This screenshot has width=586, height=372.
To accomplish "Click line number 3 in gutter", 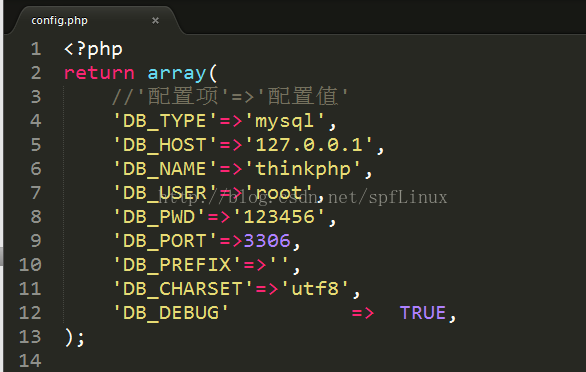I will click(x=36, y=97).
